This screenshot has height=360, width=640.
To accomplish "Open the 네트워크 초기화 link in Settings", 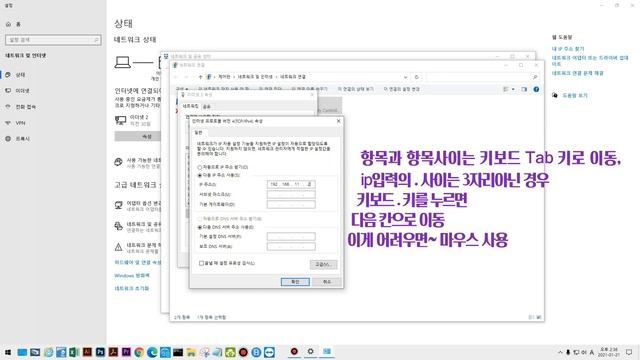I will 131,288.
